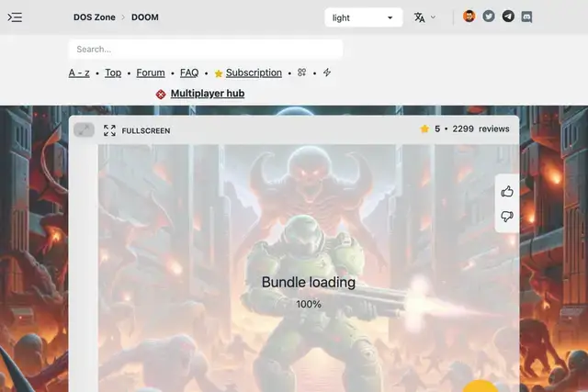This screenshot has height=392, width=588.
Task: Open the Discord icon link
Action: tap(526, 17)
